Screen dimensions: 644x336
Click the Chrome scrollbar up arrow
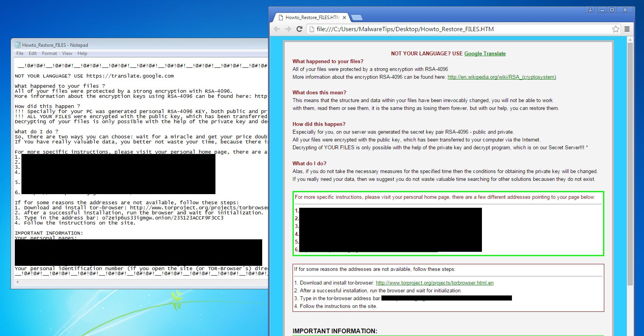tap(630, 40)
